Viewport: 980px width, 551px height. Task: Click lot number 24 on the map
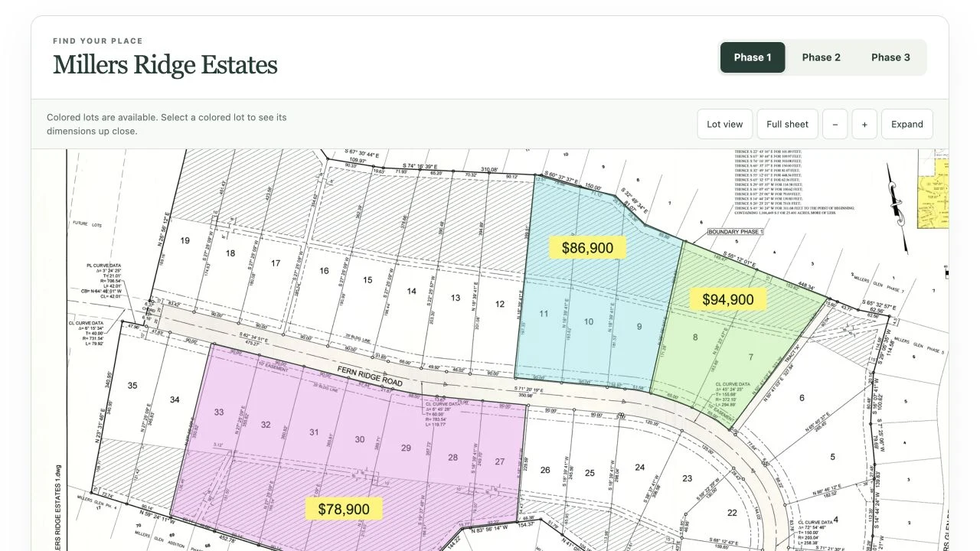pyautogui.click(x=640, y=468)
